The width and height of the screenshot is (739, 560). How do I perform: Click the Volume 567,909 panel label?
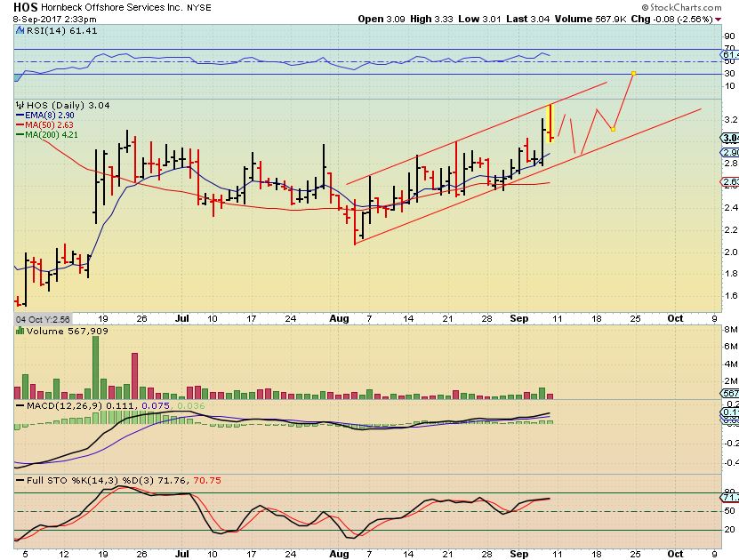[67, 331]
